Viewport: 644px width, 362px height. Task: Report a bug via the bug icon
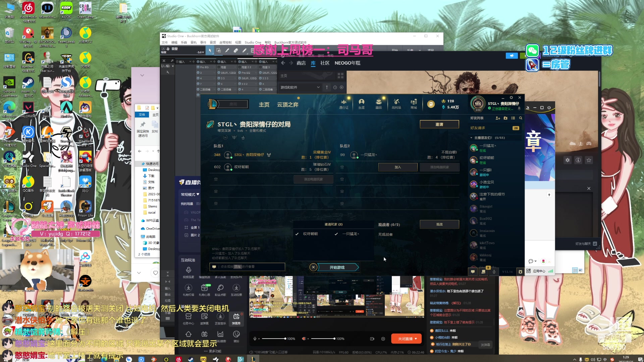click(x=520, y=271)
